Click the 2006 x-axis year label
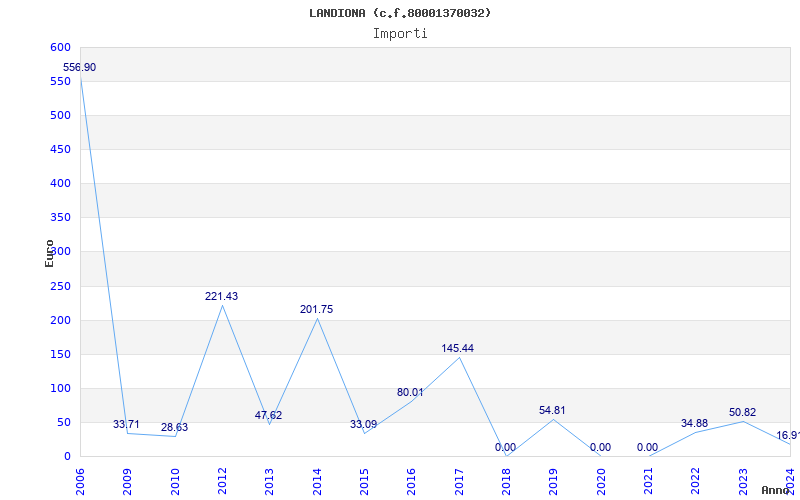The width and height of the screenshot is (800, 500). [80, 482]
